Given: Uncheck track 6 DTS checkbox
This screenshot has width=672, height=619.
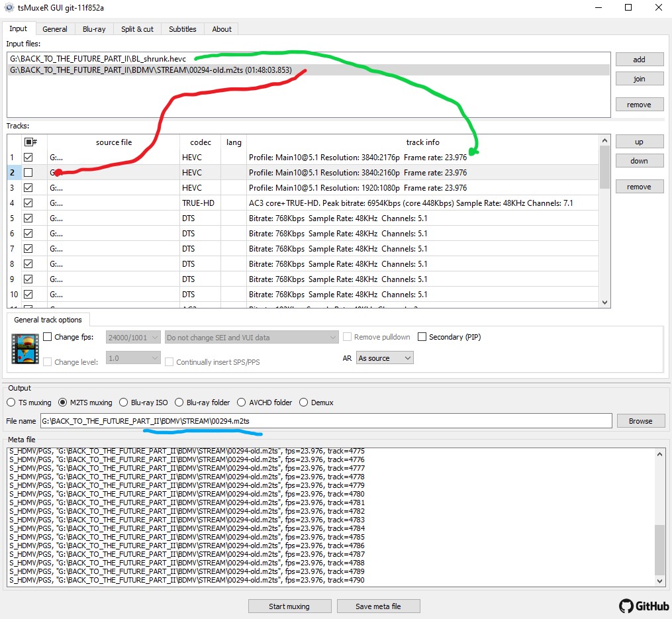Looking at the screenshot, I should [28, 233].
